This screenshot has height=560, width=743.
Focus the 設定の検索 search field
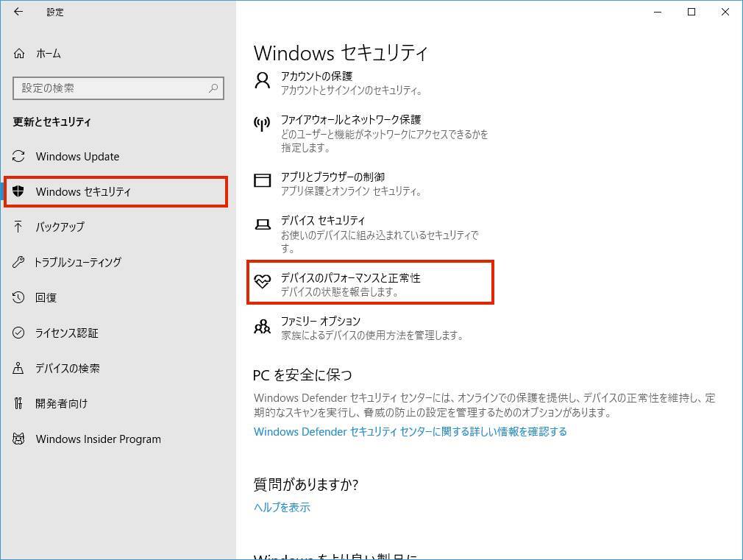pos(118,88)
